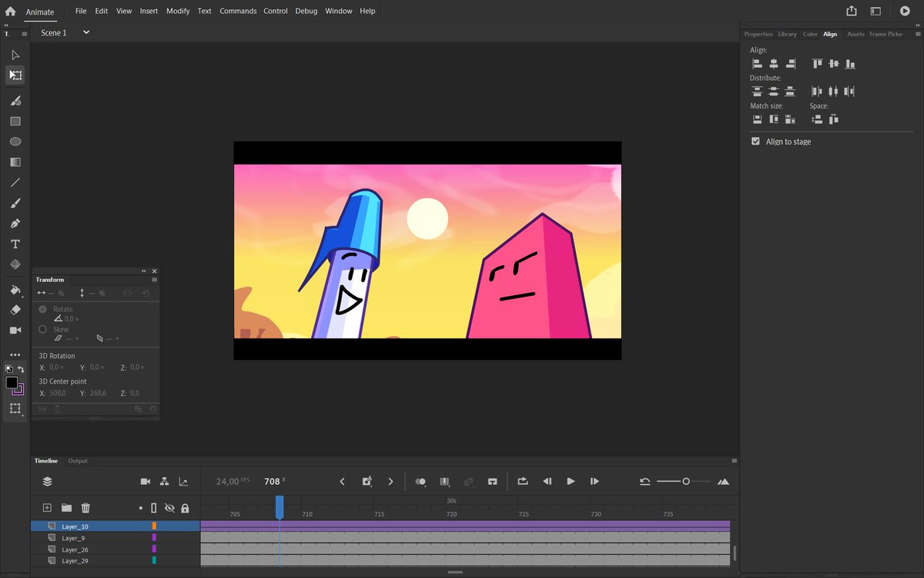Select the Rotate radio button

[x=42, y=309]
